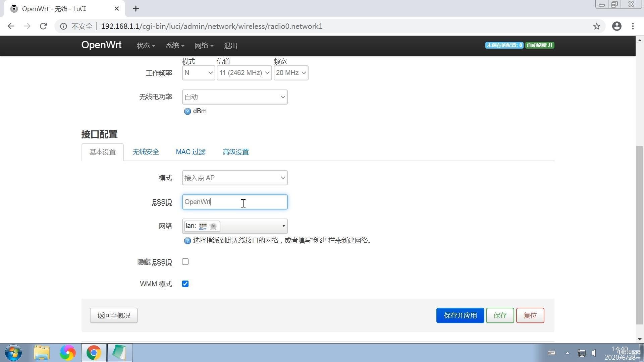Click the on-screen keyboard tray icon
The image size is (644, 362).
click(x=552, y=353)
